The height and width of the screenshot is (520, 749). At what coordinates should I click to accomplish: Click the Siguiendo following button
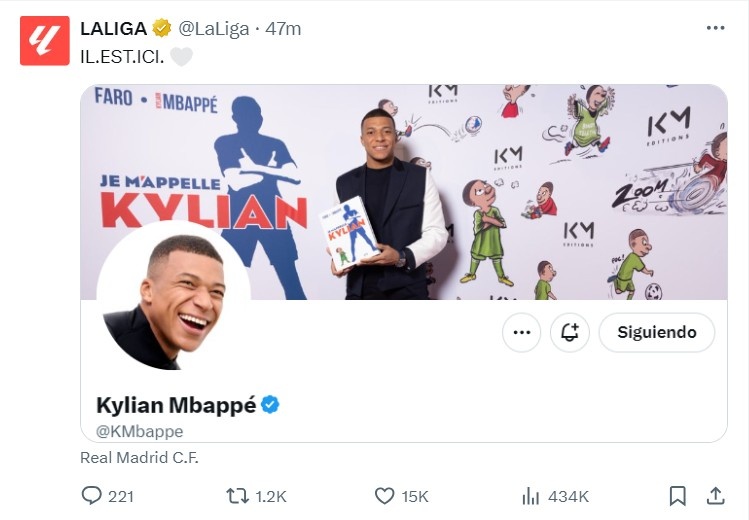tap(656, 333)
